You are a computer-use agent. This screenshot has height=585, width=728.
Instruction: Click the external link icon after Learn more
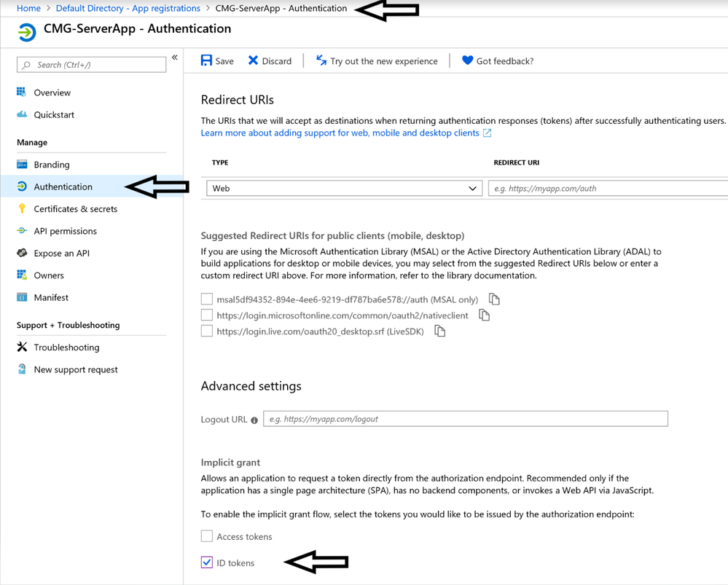pos(487,133)
